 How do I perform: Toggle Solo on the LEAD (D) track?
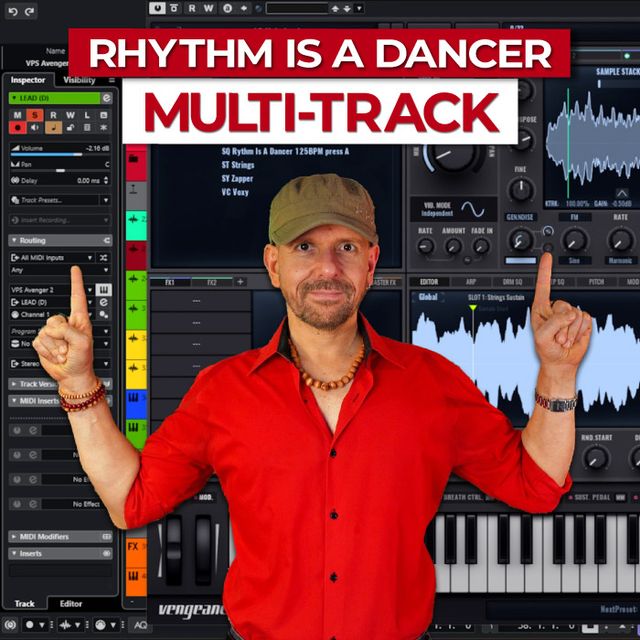(x=35, y=115)
